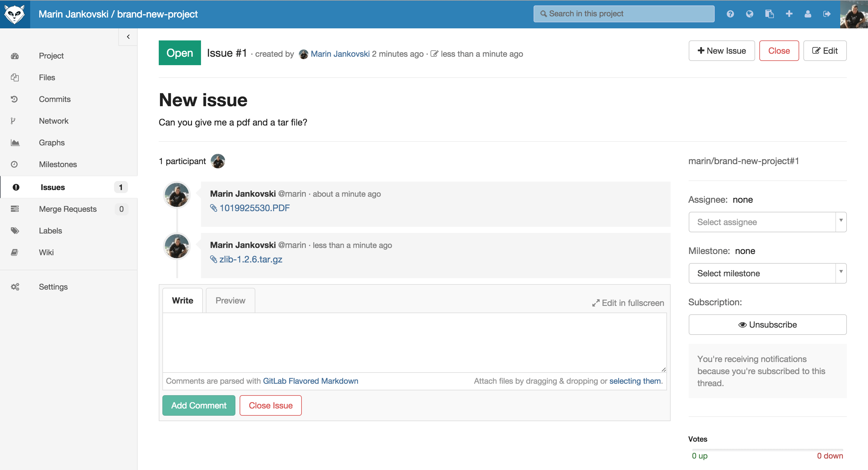The height and width of the screenshot is (470, 868).
Task: Open Network graph via sidebar icon
Action: click(x=15, y=120)
